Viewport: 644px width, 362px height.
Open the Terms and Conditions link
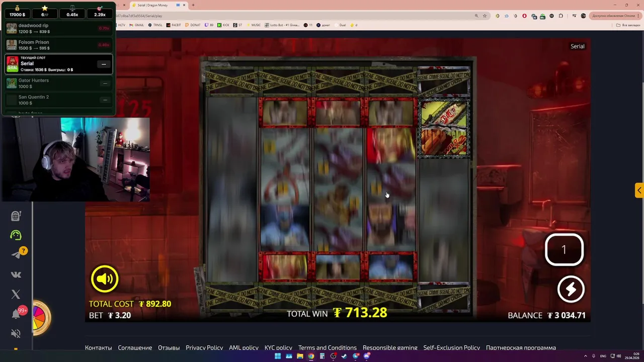(x=328, y=347)
